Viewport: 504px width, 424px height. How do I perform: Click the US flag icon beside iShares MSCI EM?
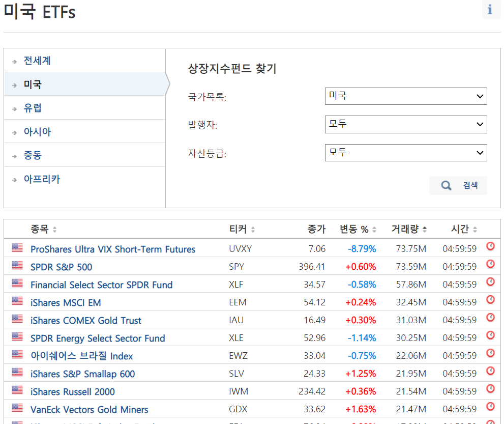[17, 301]
